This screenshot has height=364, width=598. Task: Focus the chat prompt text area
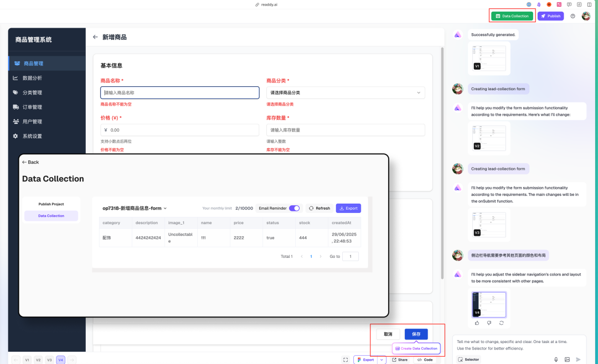coord(519,345)
